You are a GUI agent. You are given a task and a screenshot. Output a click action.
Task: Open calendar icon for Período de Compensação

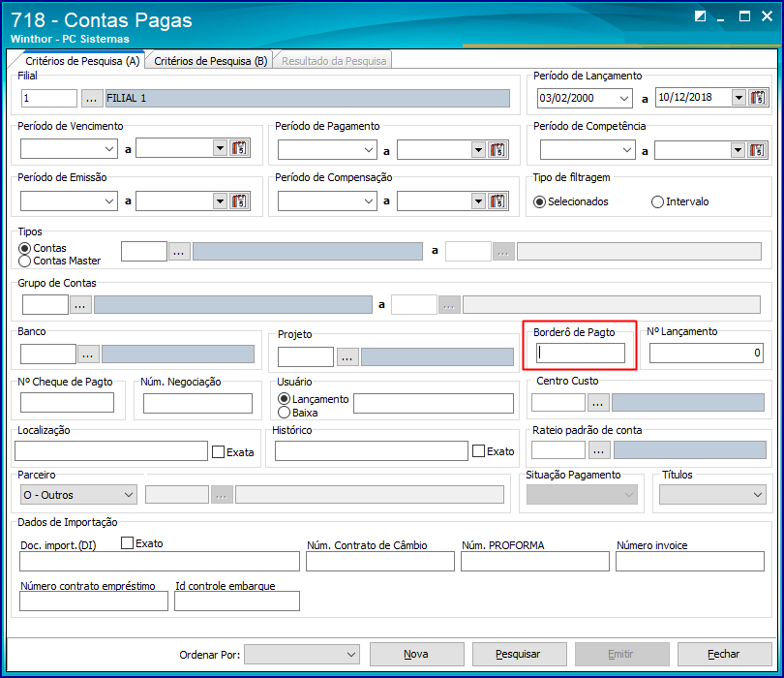point(498,201)
